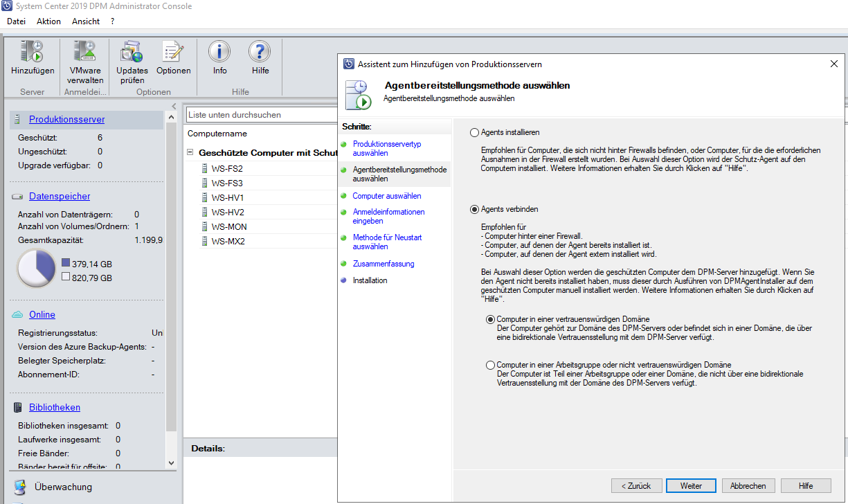Click the server icon next to WS-MX2
The width and height of the screenshot is (848, 504).
click(x=204, y=241)
